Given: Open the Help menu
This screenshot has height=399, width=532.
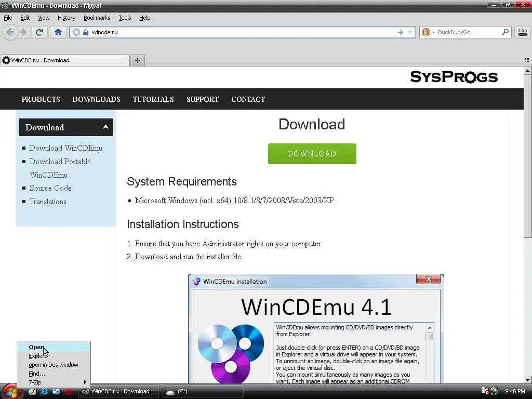Looking at the screenshot, I should coord(145,18).
